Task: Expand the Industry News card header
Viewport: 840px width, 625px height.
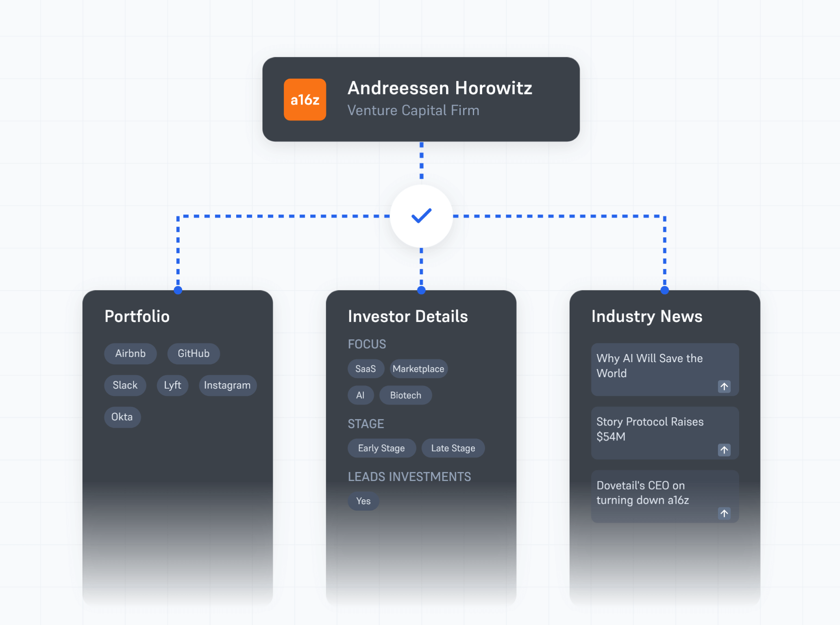Action: coord(647,316)
